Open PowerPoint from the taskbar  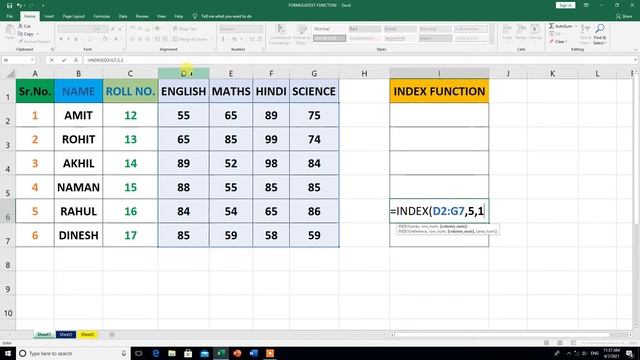click(x=237, y=353)
